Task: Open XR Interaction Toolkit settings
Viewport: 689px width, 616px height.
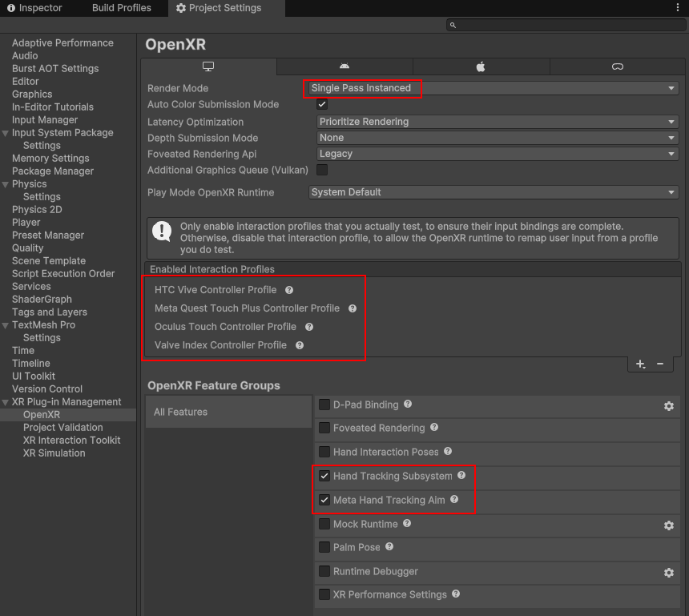Action: (x=71, y=441)
